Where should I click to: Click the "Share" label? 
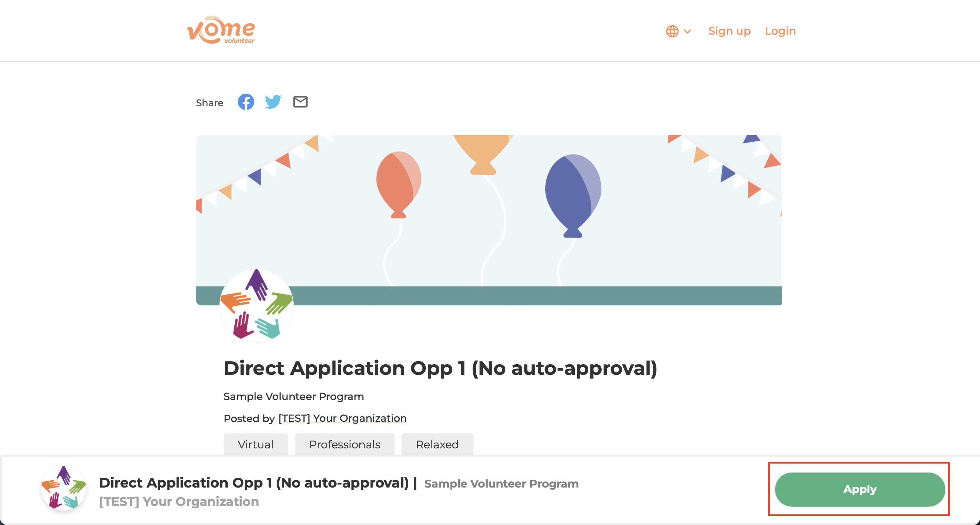(210, 103)
